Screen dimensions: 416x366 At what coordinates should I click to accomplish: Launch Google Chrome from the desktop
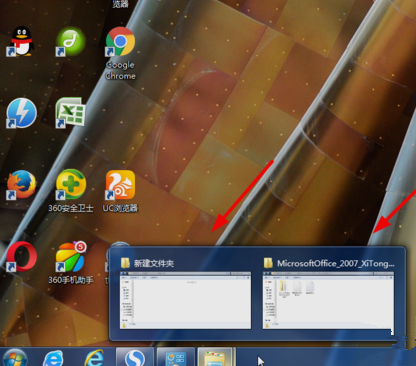click(x=120, y=53)
